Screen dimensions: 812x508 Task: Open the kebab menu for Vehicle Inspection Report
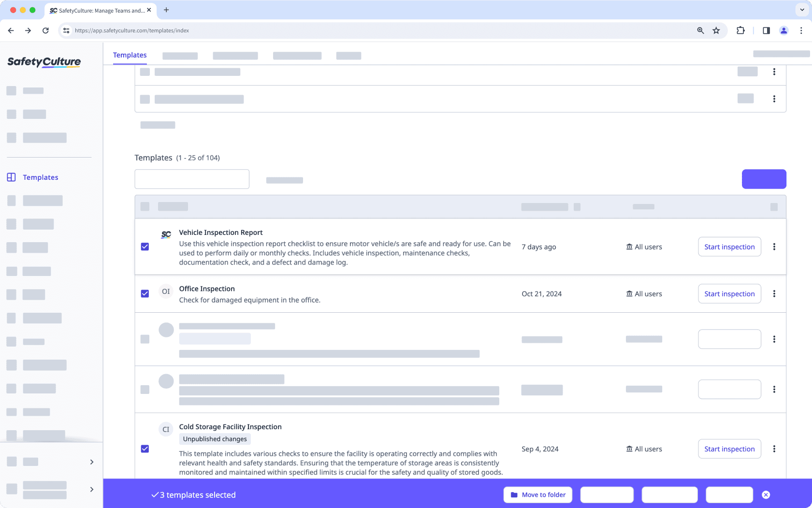click(x=774, y=247)
